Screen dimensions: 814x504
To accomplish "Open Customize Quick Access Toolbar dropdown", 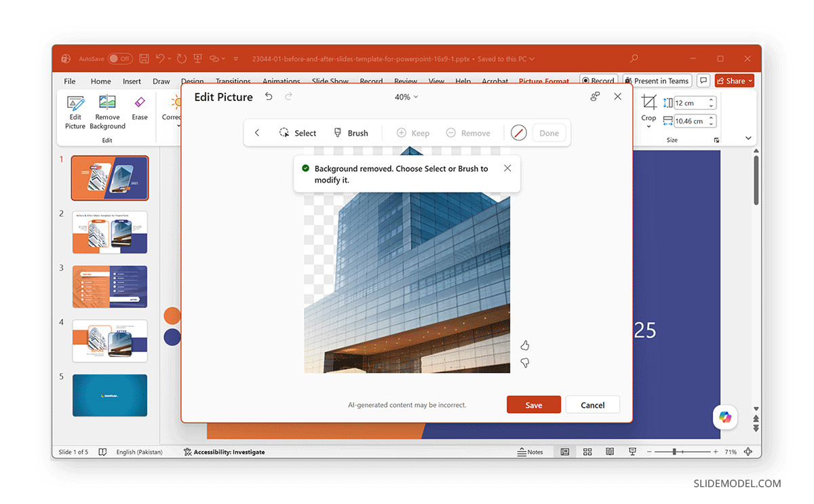I will point(235,59).
